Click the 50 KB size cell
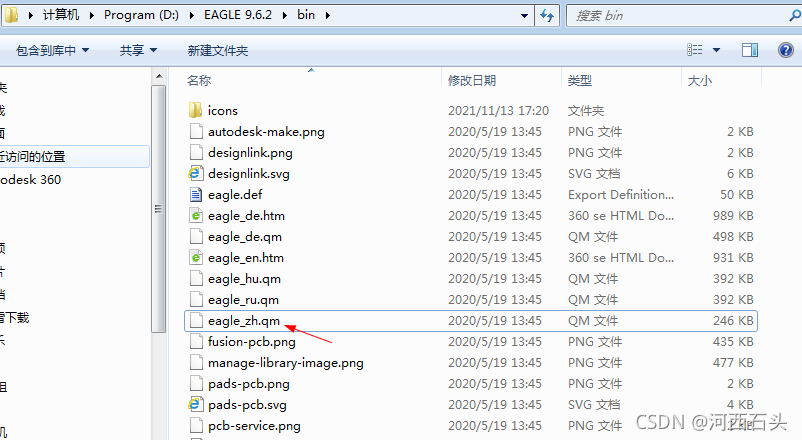The image size is (802, 440). tap(737, 194)
